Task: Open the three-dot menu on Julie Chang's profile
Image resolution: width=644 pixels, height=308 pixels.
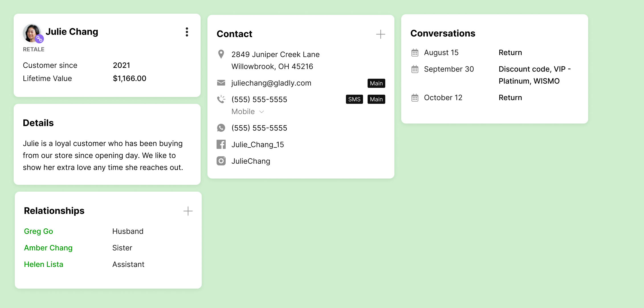Action: 187,32
